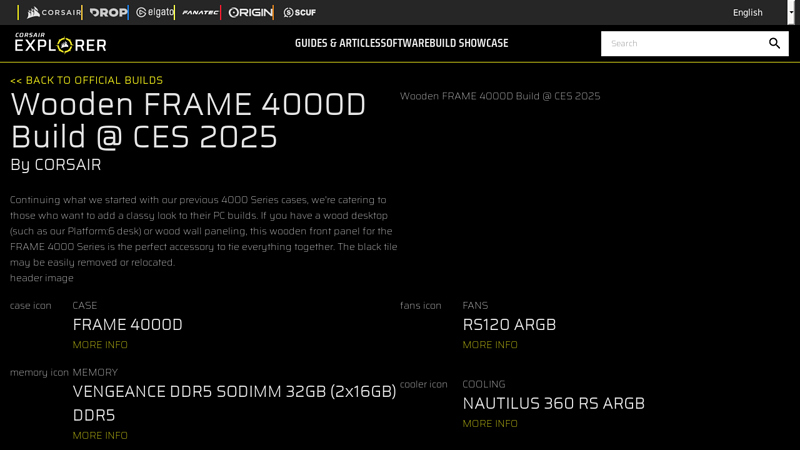
Task: Click the Wooden FRAME 4000D page title
Action: point(188,120)
